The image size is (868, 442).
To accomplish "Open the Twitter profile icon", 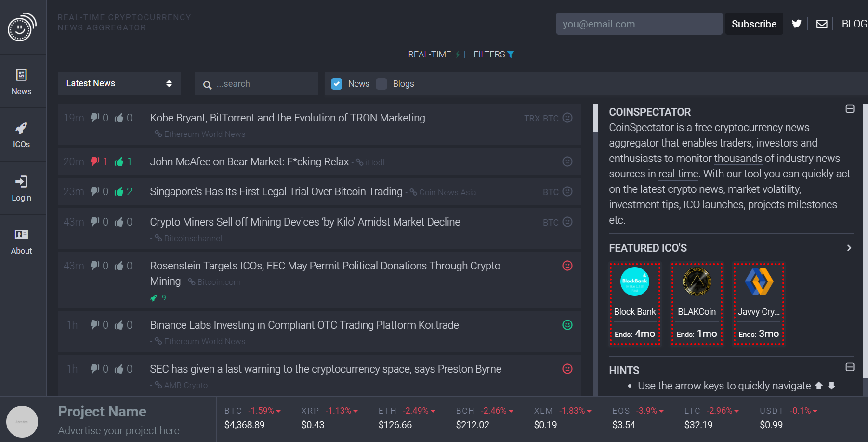I will 797,24.
